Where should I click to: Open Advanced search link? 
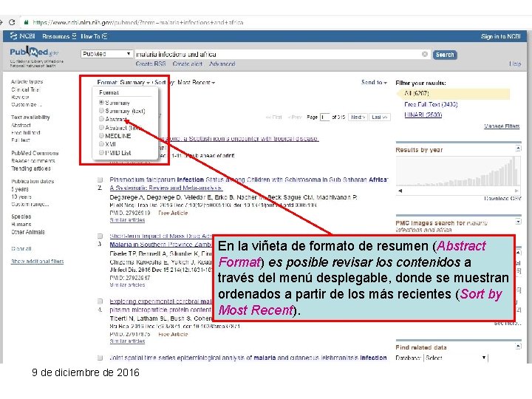[x=222, y=64]
